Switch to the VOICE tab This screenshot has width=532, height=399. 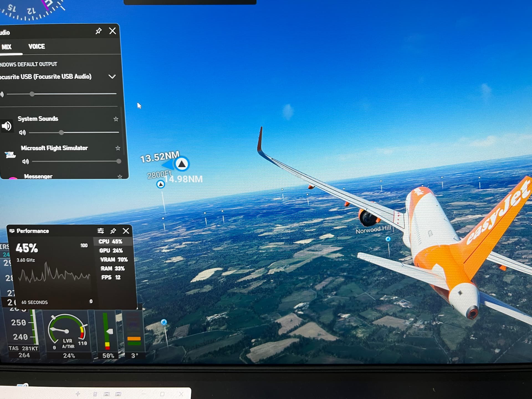37,47
